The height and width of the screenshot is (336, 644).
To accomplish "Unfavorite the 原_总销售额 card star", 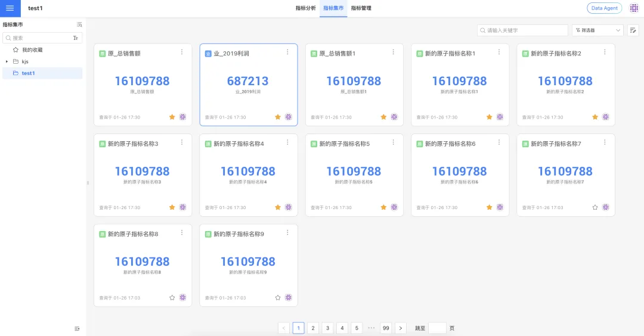I will pos(172,117).
